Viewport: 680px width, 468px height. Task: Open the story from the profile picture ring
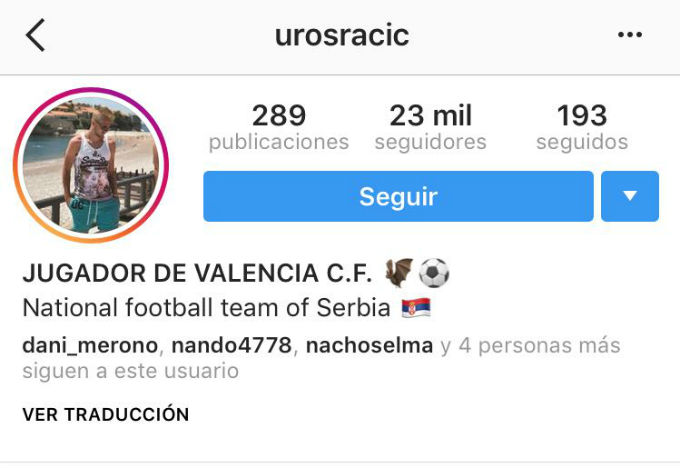point(91,165)
